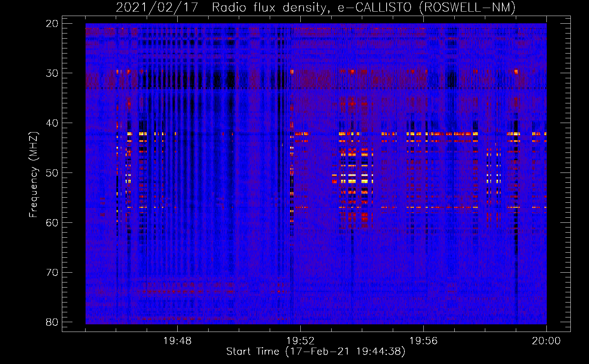This screenshot has height=364, width=589.
Task: Click the 30 MHz frequency tick label
Action: tap(52, 73)
